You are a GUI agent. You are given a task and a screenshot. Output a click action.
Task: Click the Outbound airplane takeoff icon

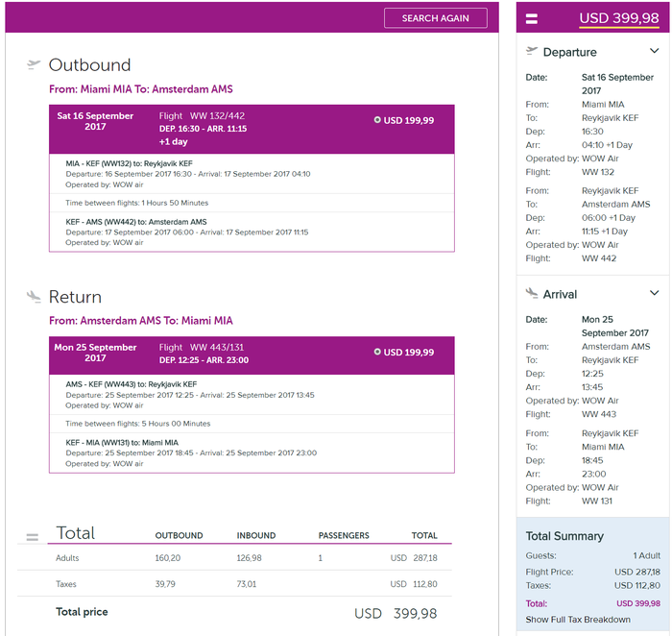[33, 64]
